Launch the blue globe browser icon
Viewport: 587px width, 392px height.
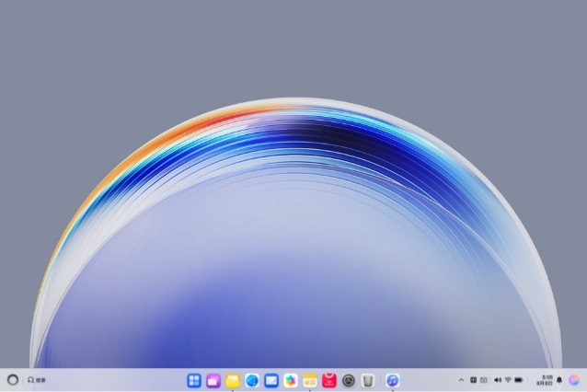tap(252, 380)
